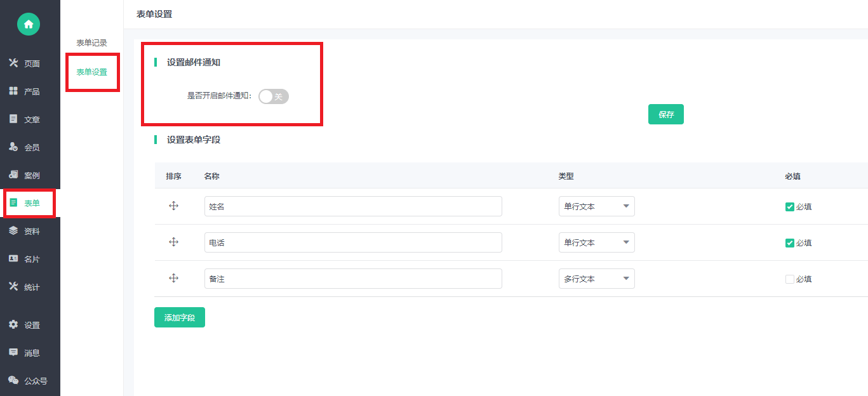Open the 多行文本 dropdown for 备注

coord(596,278)
